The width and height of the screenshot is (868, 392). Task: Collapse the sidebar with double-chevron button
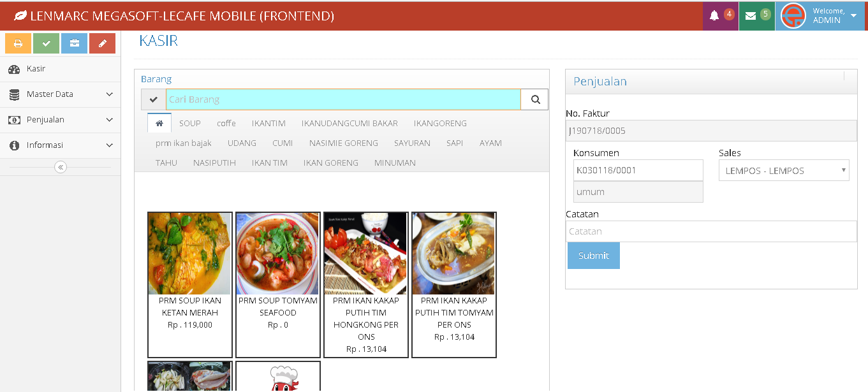tap(61, 167)
